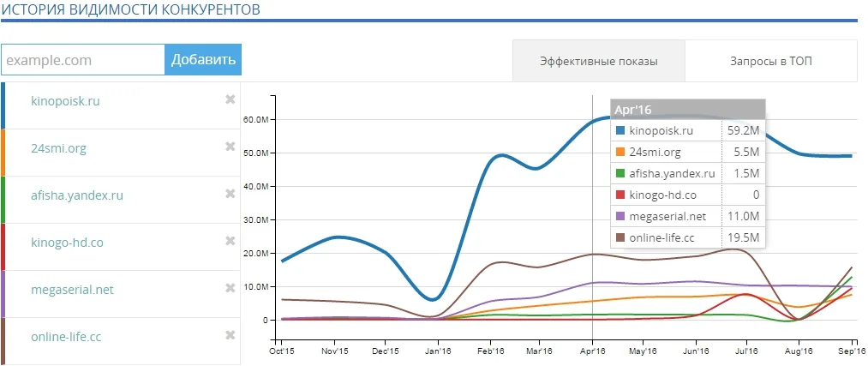Select the Feb'16 point on the chart axis
This screenshot has width=868, height=366.
(488, 351)
